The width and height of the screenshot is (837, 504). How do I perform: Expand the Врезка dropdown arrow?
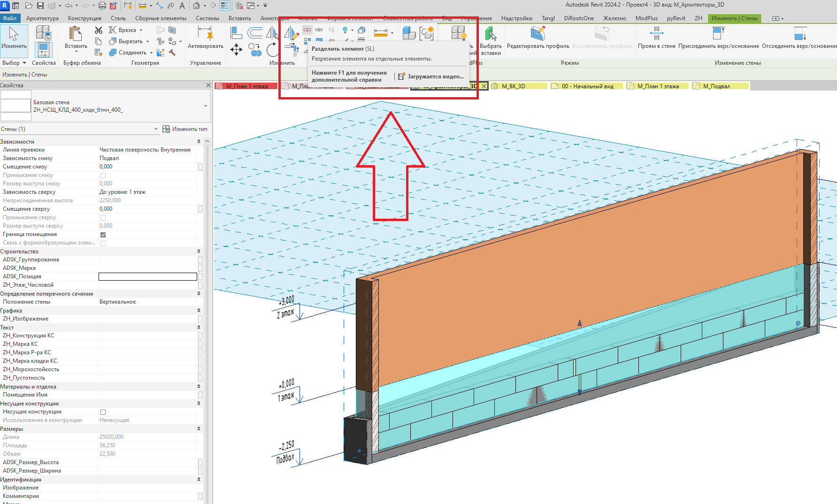coord(141,30)
